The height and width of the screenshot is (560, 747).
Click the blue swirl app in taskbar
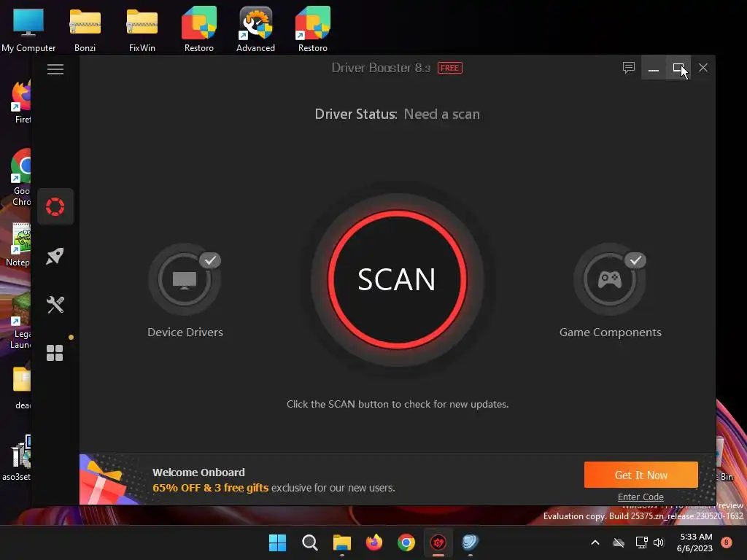tap(471, 542)
